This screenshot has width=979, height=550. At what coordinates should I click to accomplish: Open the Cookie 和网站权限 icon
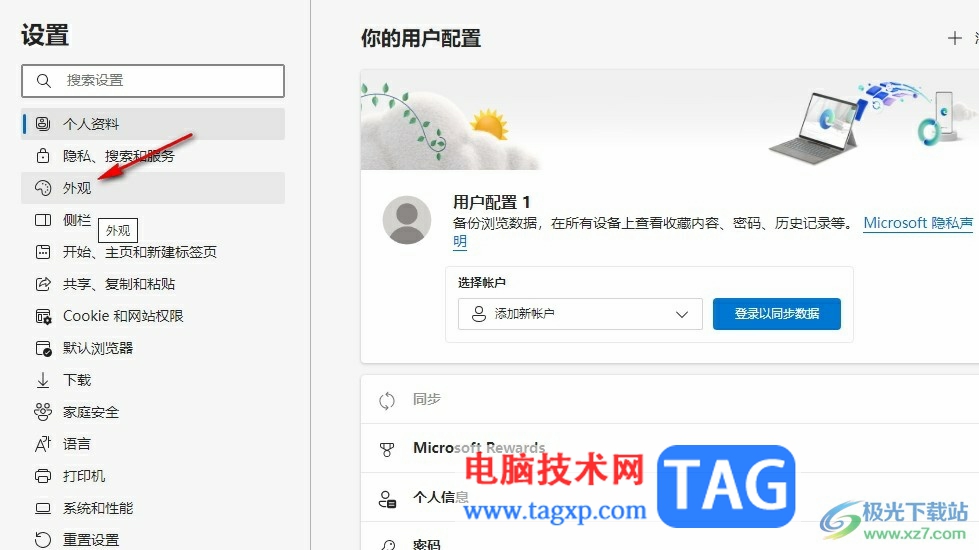(x=42, y=316)
